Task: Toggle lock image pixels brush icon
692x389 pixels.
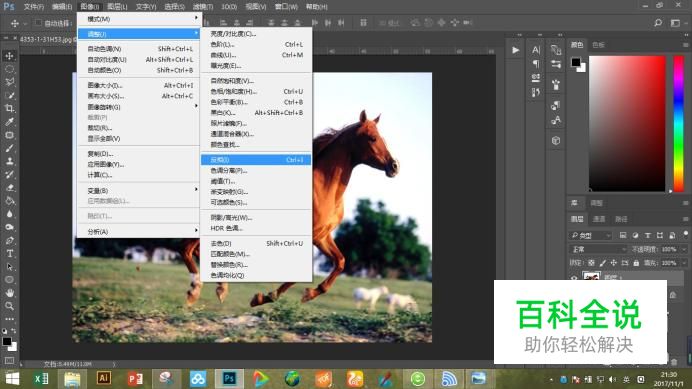Action: pyautogui.click(x=602, y=263)
